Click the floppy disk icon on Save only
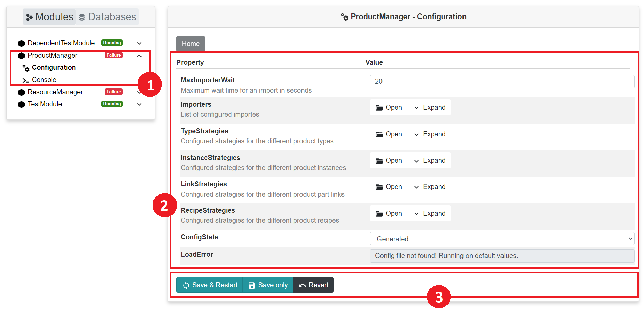This screenshot has height=312, width=644. point(252,285)
